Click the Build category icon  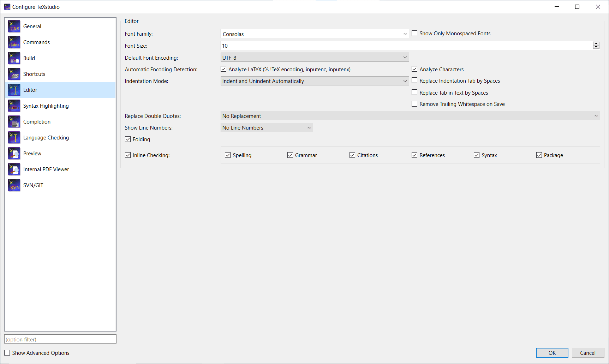coord(14,58)
